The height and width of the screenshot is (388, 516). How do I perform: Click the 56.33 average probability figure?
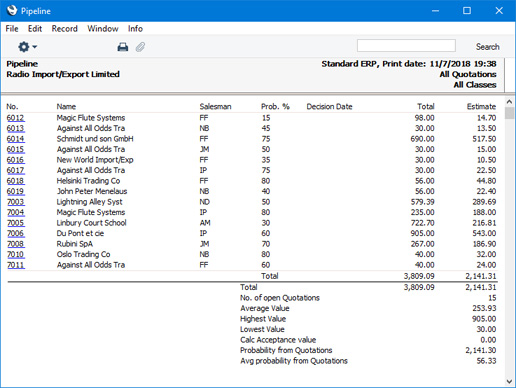(486, 361)
